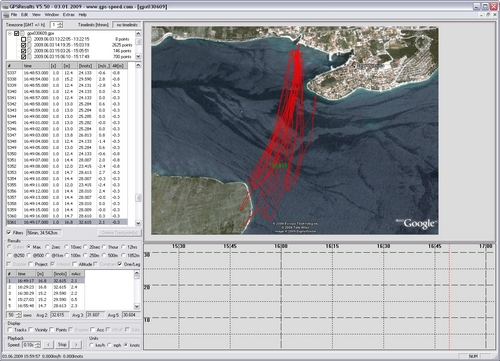Switch units to km/h
Viewport: 500px width, 361px height.
click(x=92, y=345)
